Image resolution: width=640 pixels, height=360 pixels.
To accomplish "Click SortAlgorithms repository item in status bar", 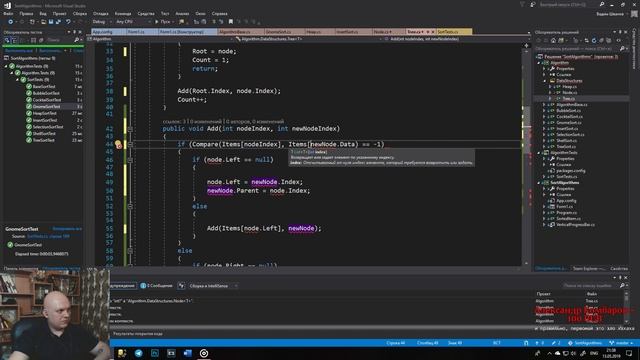I will (585, 343).
